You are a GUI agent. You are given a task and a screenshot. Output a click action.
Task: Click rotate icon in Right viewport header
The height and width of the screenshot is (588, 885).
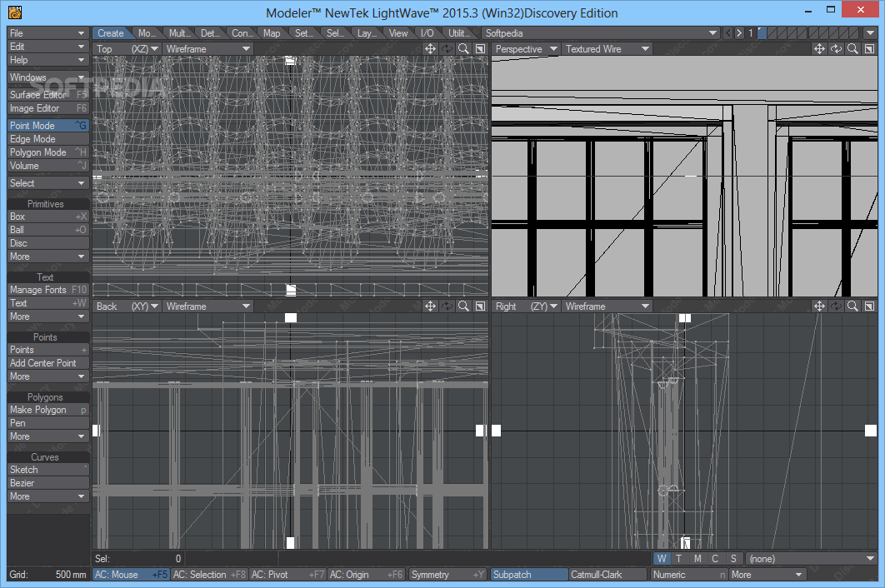pyautogui.click(x=837, y=306)
